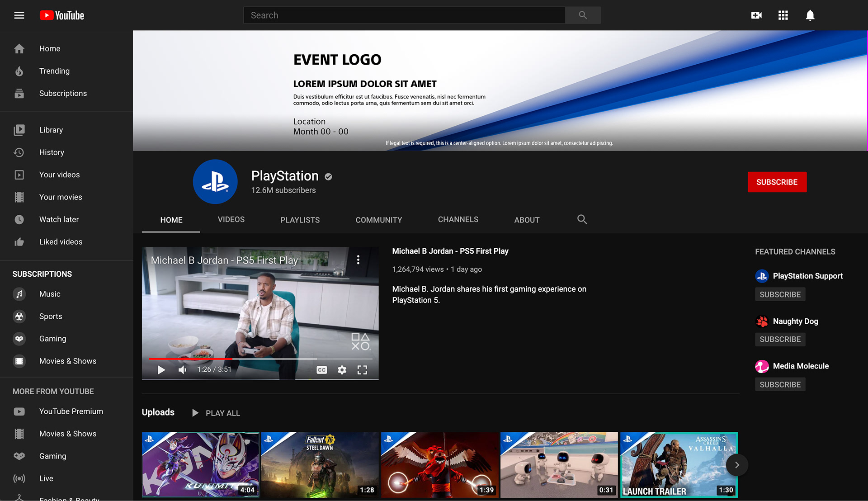Open the Fallout 76 Steel Dawn thumbnail

pos(320,465)
